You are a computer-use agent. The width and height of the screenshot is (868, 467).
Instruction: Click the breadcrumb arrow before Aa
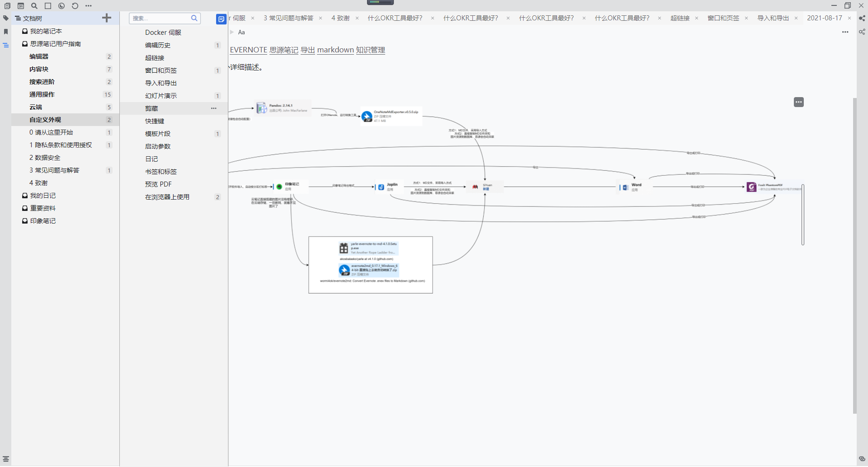tap(232, 32)
